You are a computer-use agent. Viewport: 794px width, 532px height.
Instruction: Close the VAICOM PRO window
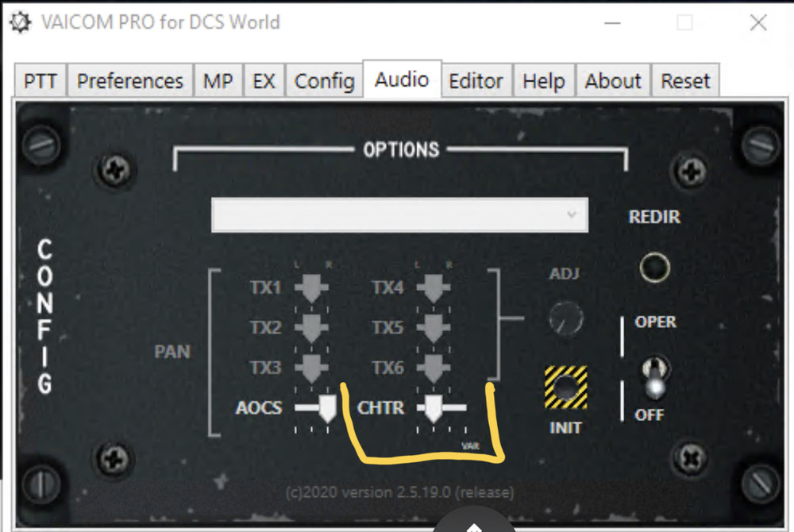(x=758, y=23)
